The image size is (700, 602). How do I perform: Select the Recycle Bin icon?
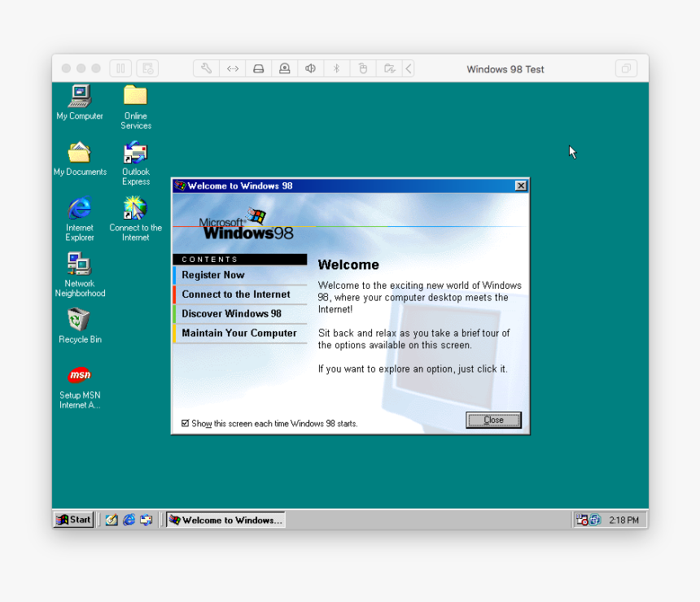(80, 325)
